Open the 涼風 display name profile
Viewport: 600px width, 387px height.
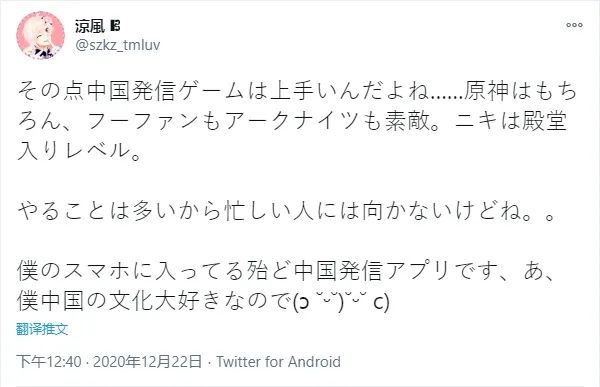[90, 26]
